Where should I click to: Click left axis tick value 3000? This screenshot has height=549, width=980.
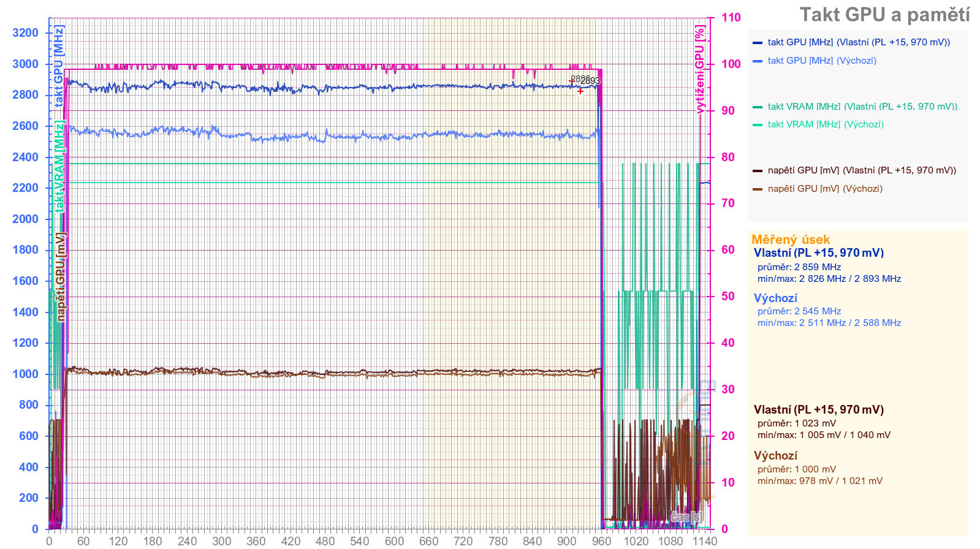point(25,64)
